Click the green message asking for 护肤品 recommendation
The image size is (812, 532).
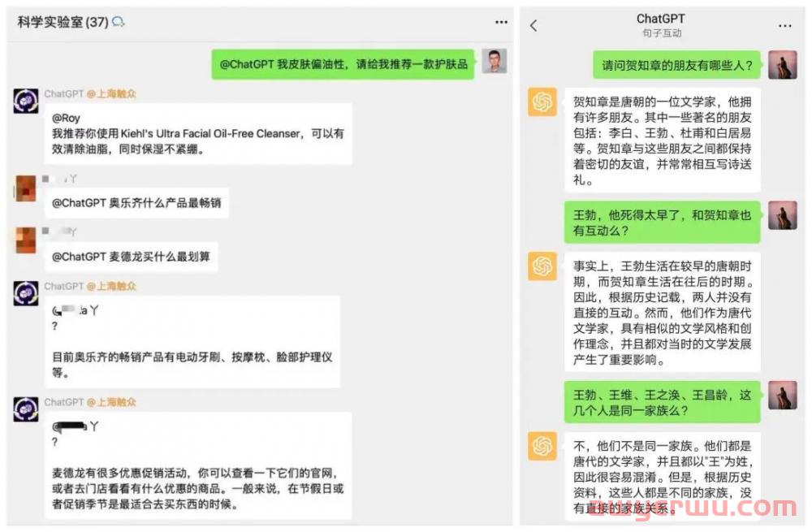[x=343, y=64]
